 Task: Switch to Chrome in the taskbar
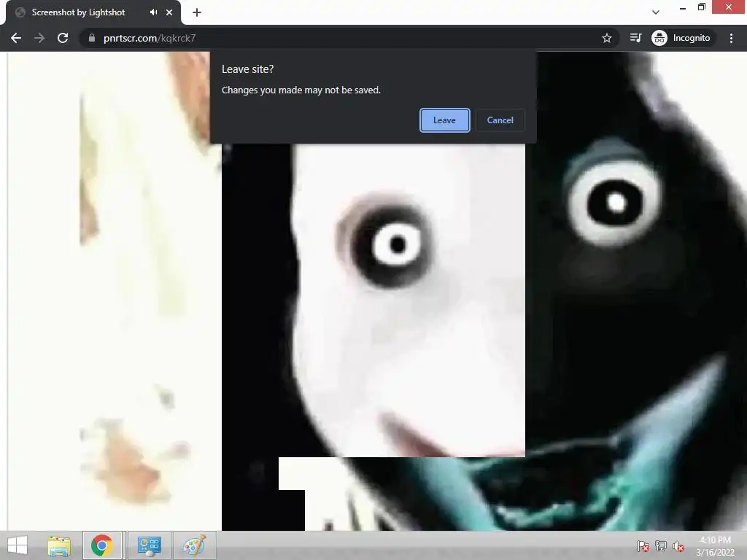coord(102,545)
